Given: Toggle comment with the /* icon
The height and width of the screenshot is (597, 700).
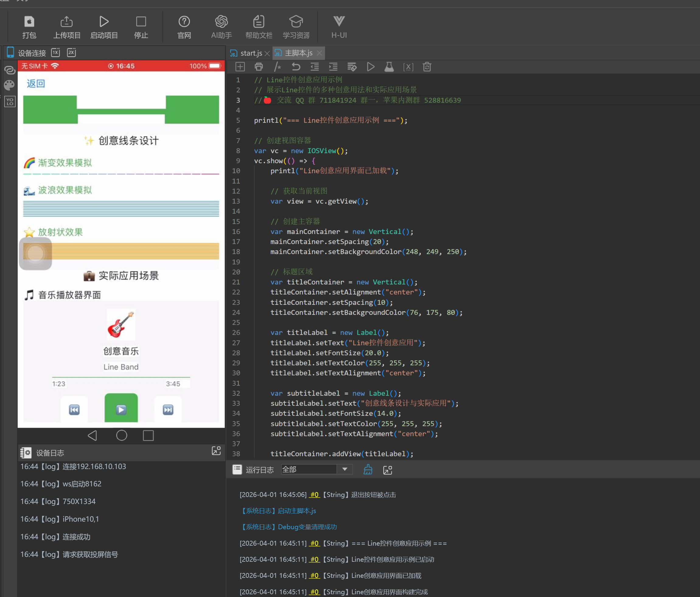Looking at the screenshot, I should tap(277, 67).
